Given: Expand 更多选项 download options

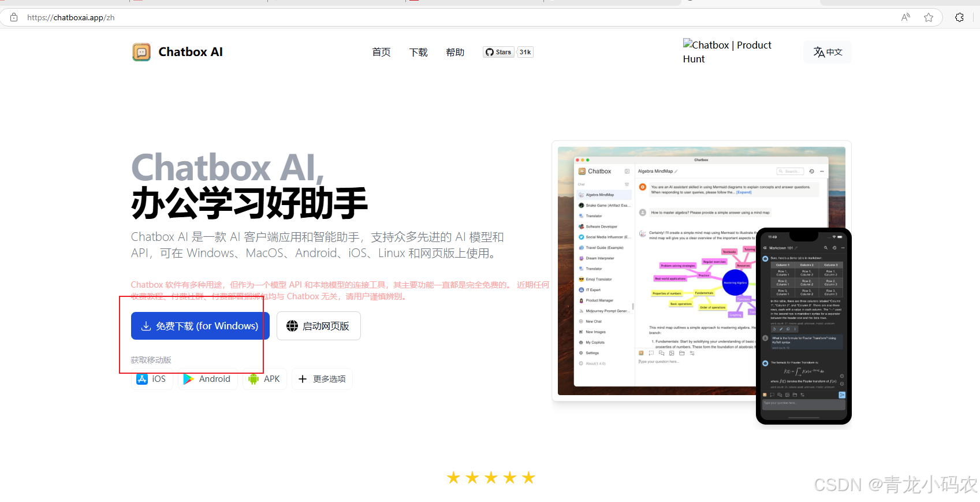Looking at the screenshot, I should click(x=322, y=379).
